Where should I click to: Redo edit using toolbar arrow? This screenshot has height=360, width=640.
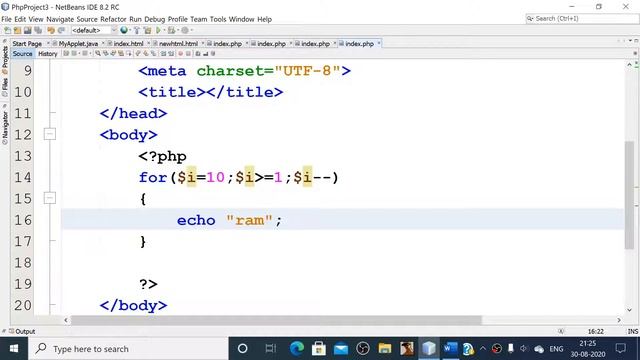point(61,30)
